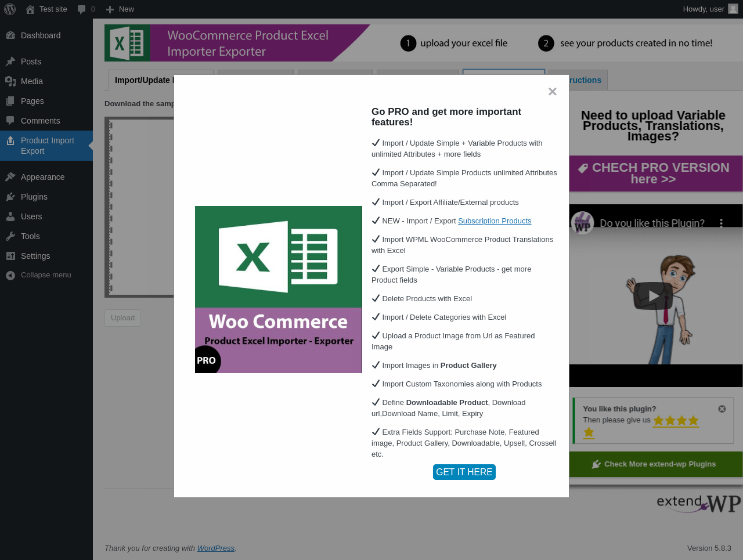The height and width of the screenshot is (560, 743).
Task: Click the Pages icon in sidebar
Action: [10, 101]
